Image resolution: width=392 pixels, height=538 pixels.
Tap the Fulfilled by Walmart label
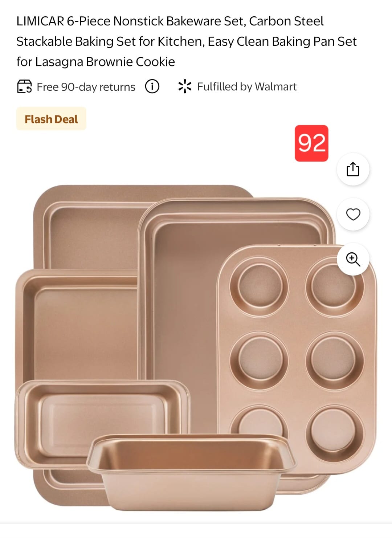click(x=246, y=87)
